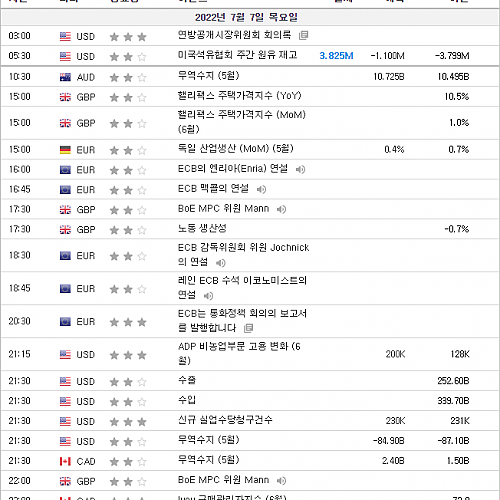The width and height of the screenshot is (500, 500).
Task: Click the 22:00 BoE MPC Mann speaker icon
Action: pos(281,481)
